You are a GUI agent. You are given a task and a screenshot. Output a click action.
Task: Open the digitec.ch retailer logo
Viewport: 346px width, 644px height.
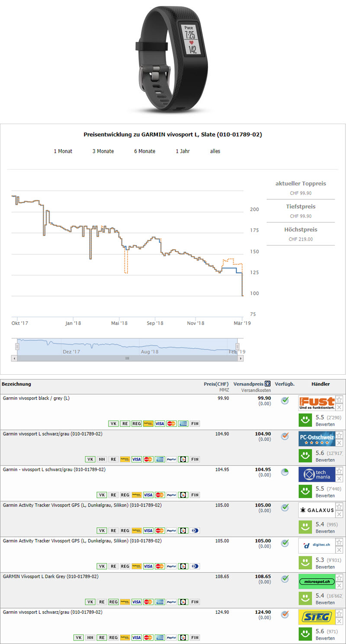pos(317,546)
